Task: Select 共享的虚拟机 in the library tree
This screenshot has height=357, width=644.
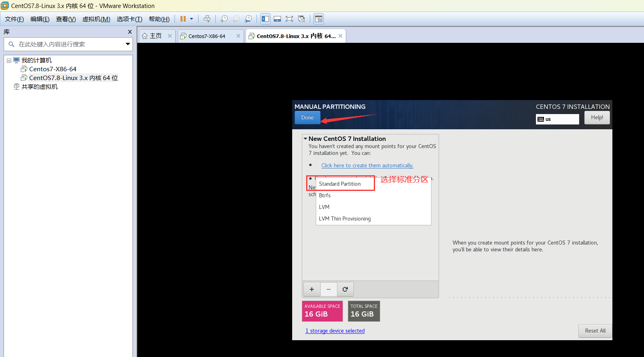Action: [40, 87]
